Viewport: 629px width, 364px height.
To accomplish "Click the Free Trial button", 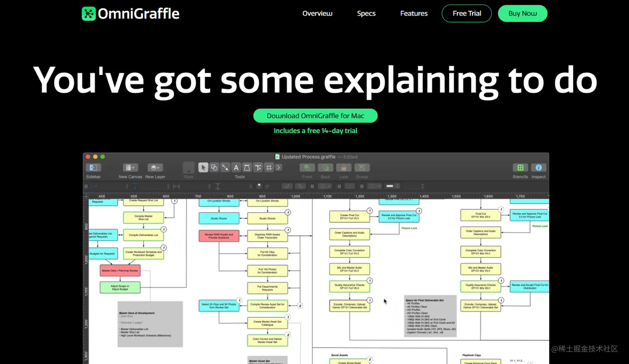I will [467, 13].
